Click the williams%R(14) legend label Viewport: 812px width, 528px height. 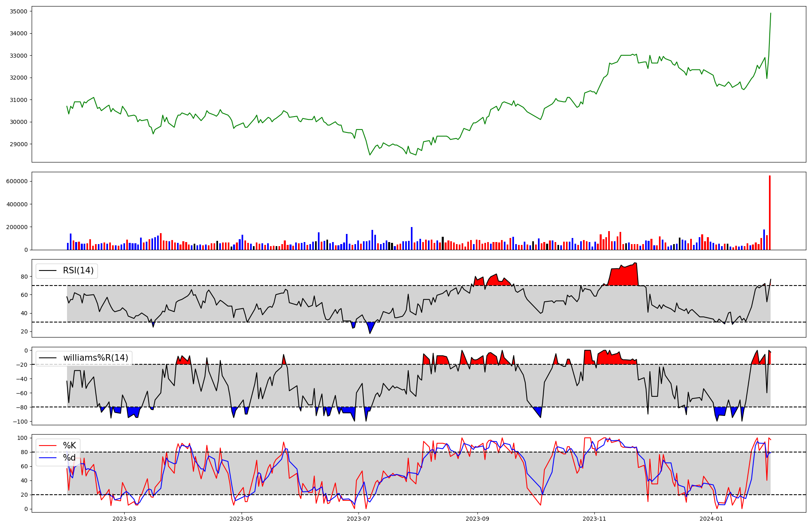point(95,358)
